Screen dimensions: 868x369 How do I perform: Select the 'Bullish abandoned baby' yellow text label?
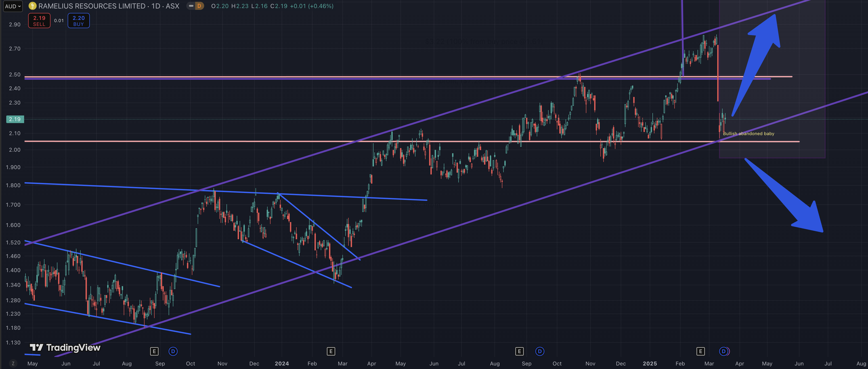pos(748,134)
